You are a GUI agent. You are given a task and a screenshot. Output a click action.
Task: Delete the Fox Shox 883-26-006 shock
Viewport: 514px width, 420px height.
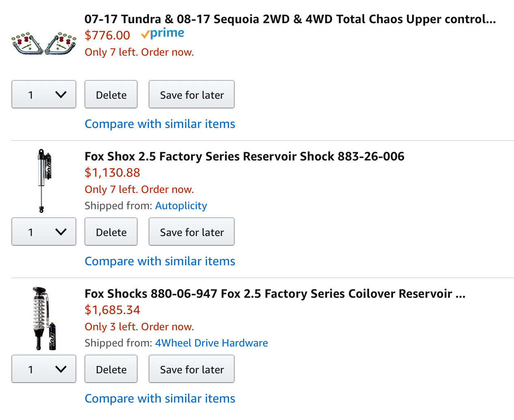tap(111, 232)
